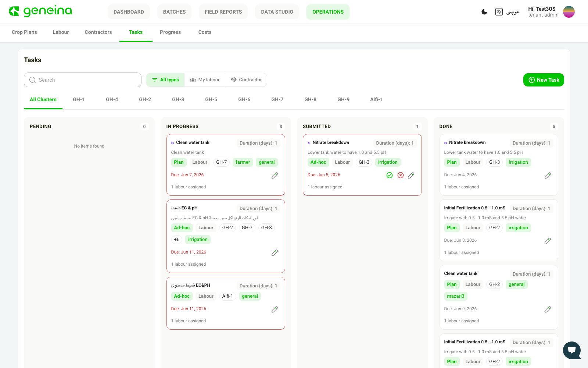Create a New Task

coord(544,80)
